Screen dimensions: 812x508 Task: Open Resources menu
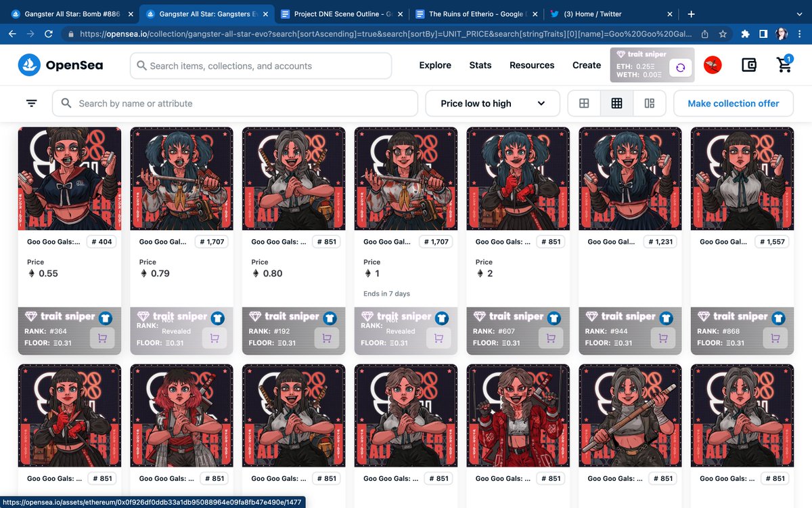[x=532, y=65]
